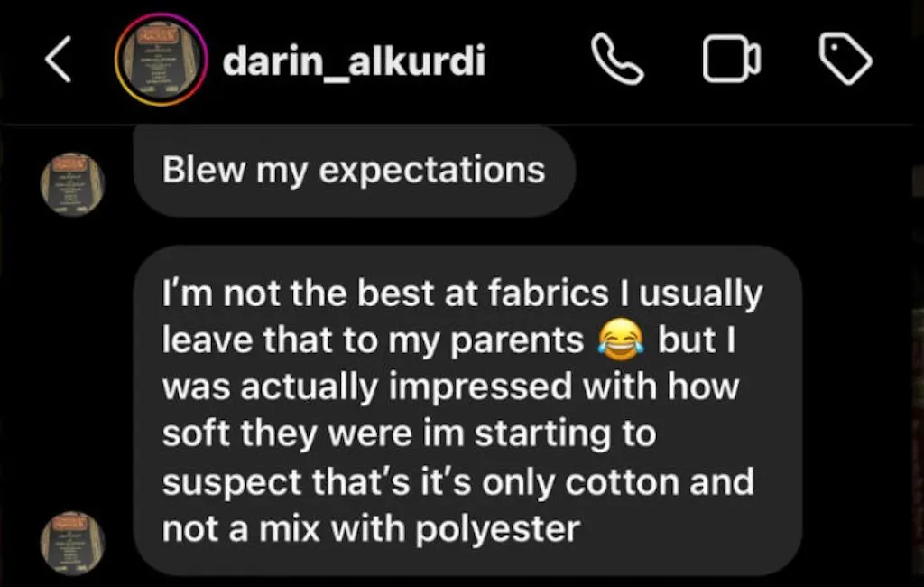This screenshot has height=587, width=924.
Task: Click the word "parents" in the message
Action: (x=517, y=342)
